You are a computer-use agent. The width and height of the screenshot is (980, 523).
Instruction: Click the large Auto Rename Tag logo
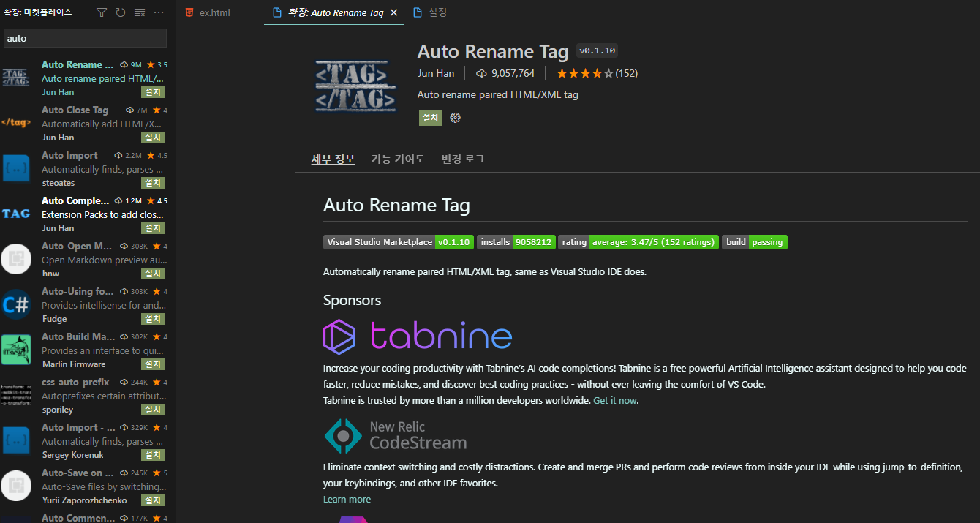(355, 86)
